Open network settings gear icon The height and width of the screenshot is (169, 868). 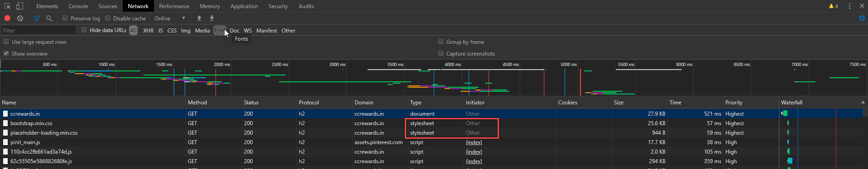pyautogui.click(x=862, y=18)
